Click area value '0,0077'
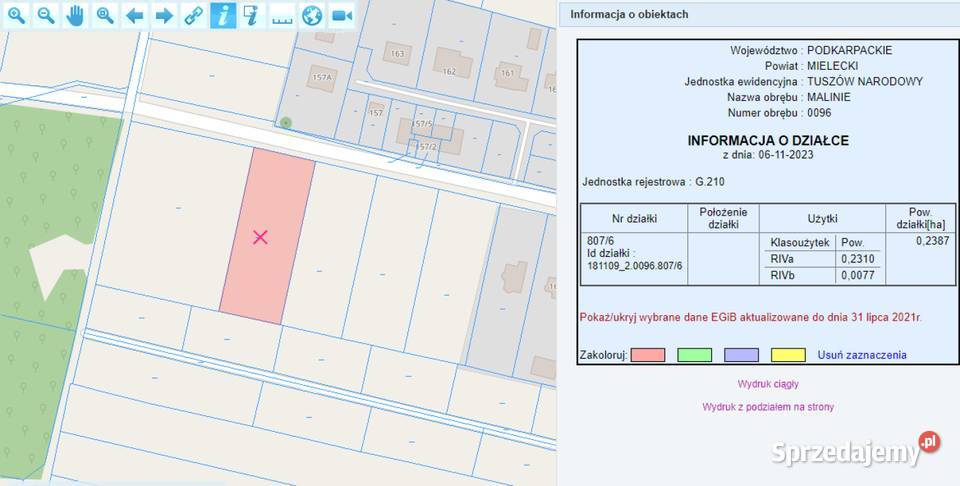960x486 pixels. coord(858,275)
